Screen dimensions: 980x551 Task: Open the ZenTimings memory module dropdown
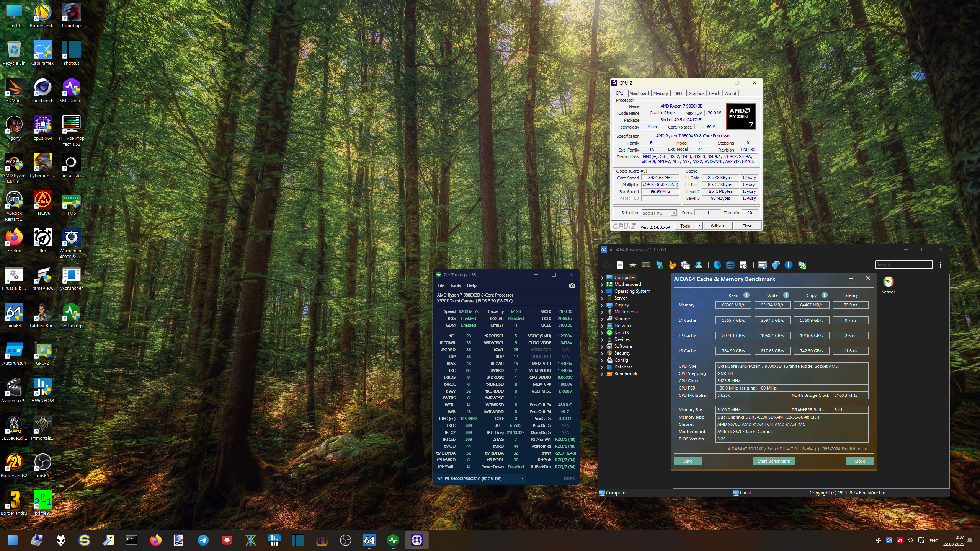tap(522, 479)
